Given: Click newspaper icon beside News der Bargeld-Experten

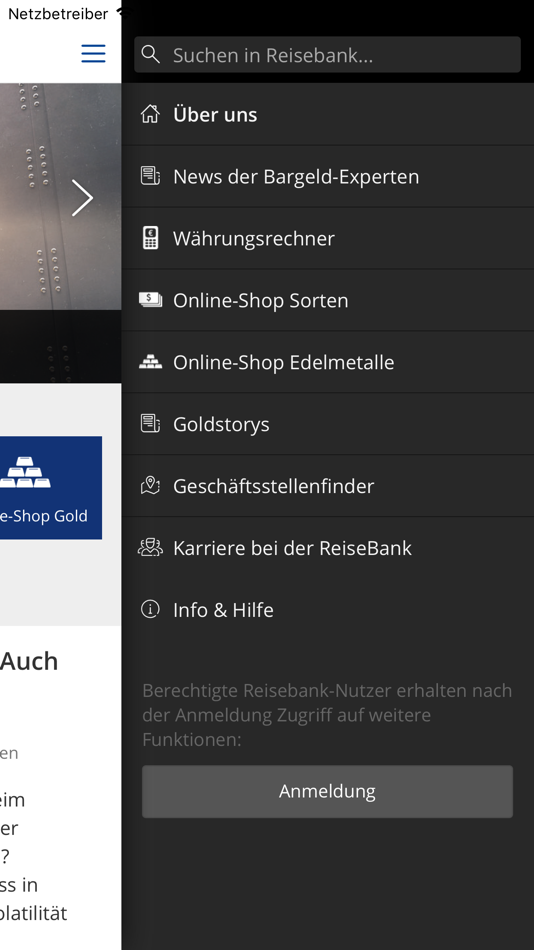Looking at the screenshot, I should pyautogui.click(x=150, y=176).
